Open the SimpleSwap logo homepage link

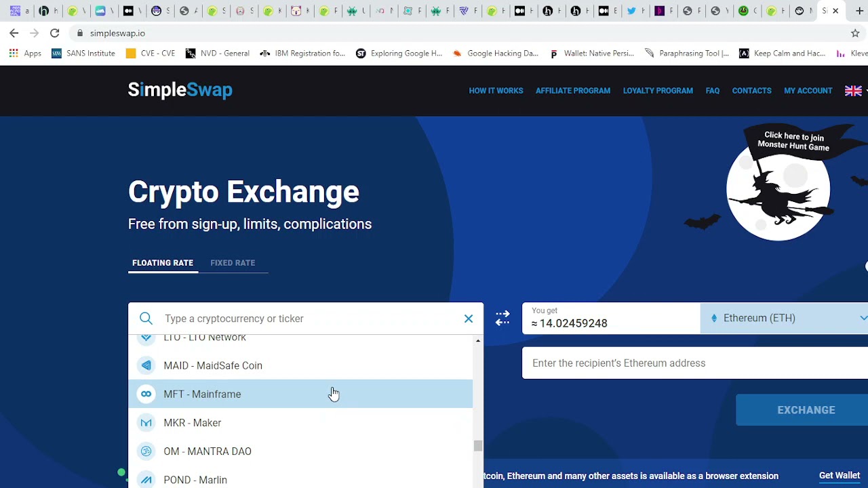[x=180, y=90]
